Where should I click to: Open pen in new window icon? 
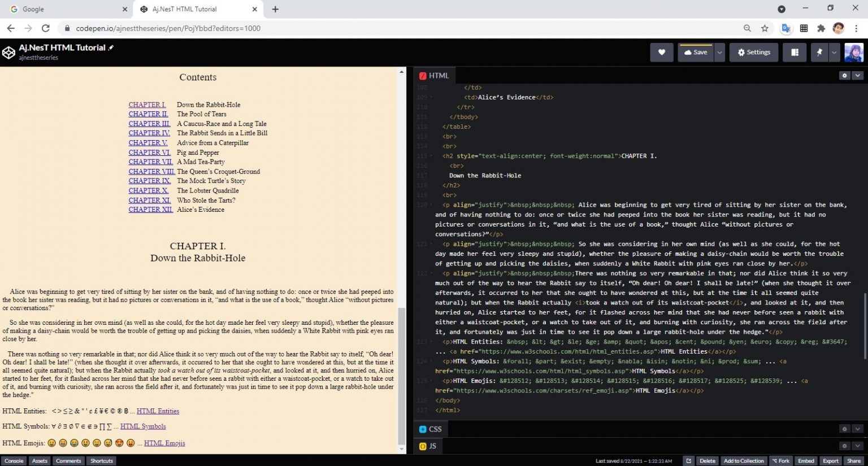[x=688, y=461]
